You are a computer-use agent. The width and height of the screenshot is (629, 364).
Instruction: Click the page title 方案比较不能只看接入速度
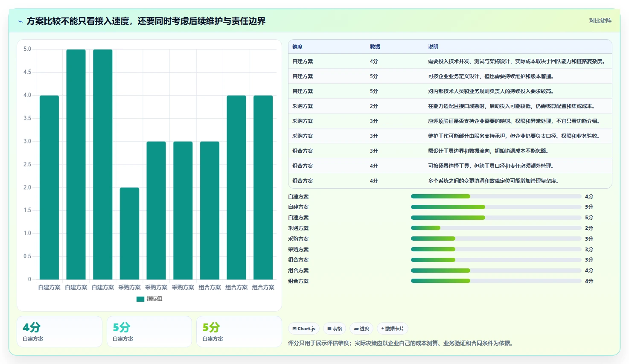point(146,21)
